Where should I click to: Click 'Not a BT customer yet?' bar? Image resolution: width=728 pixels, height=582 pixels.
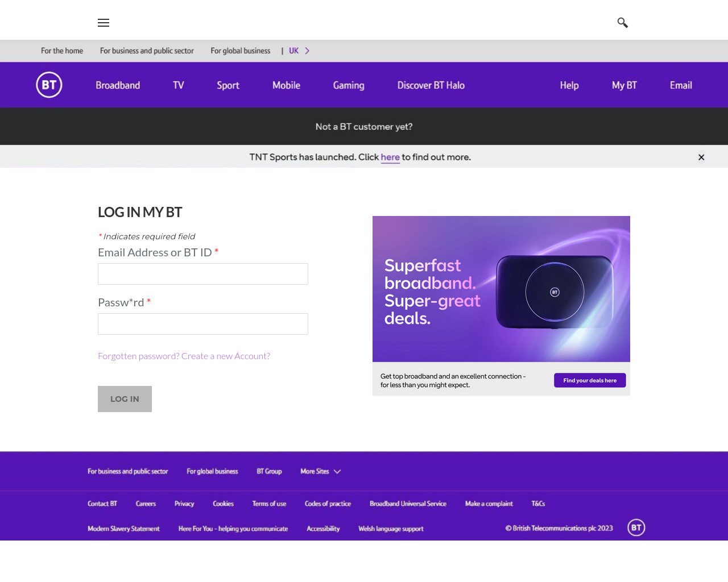364,126
